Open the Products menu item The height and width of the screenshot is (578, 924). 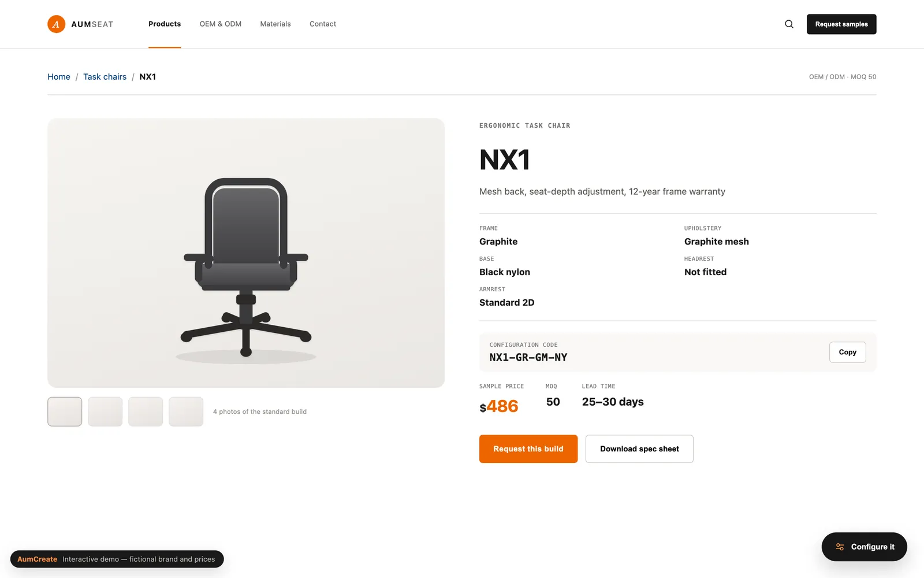[165, 24]
